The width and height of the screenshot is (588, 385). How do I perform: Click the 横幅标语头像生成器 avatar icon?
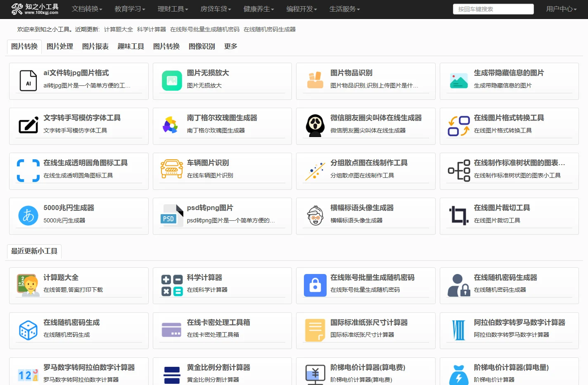tap(315, 215)
